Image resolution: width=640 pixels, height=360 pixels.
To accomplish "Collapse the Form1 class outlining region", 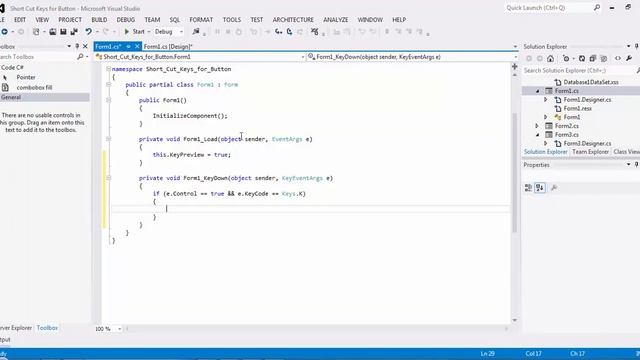I will [x=109, y=84].
